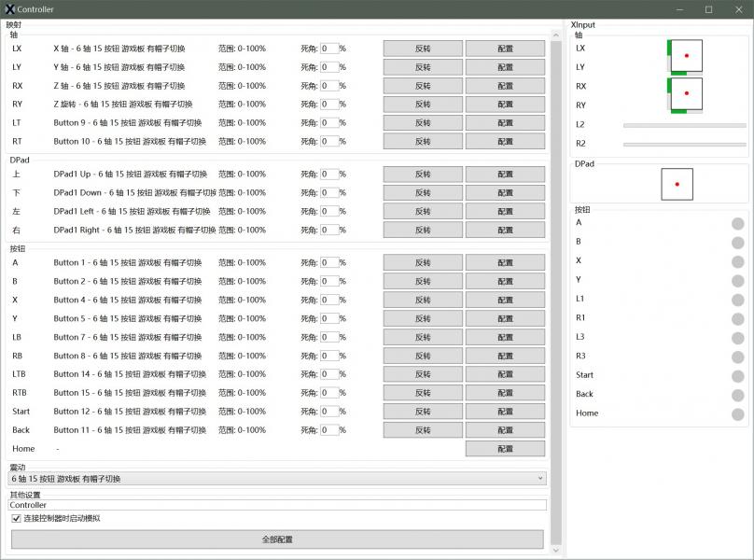
Task: Click the Controller app icon in title bar
Action: pos(10,9)
